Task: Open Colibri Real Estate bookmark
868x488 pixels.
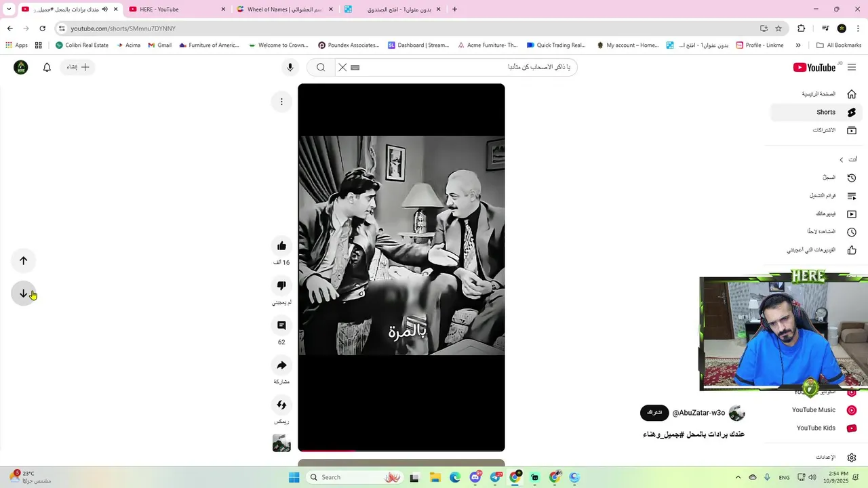Action: point(82,45)
